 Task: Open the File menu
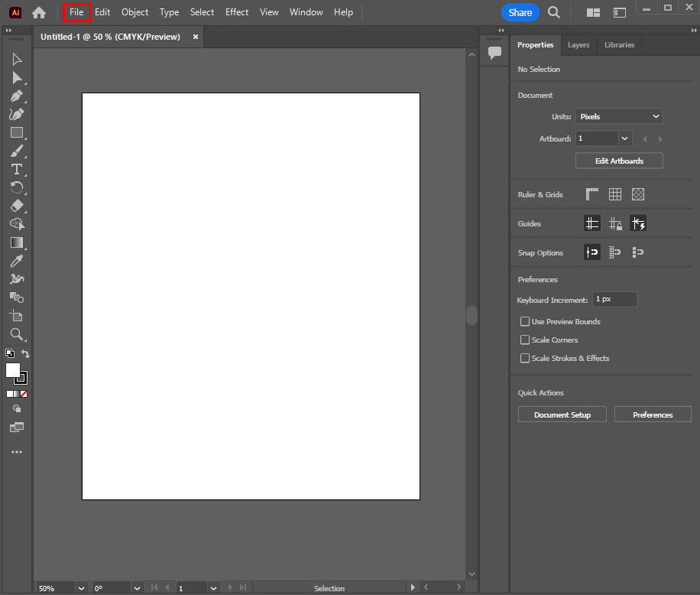(x=76, y=12)
